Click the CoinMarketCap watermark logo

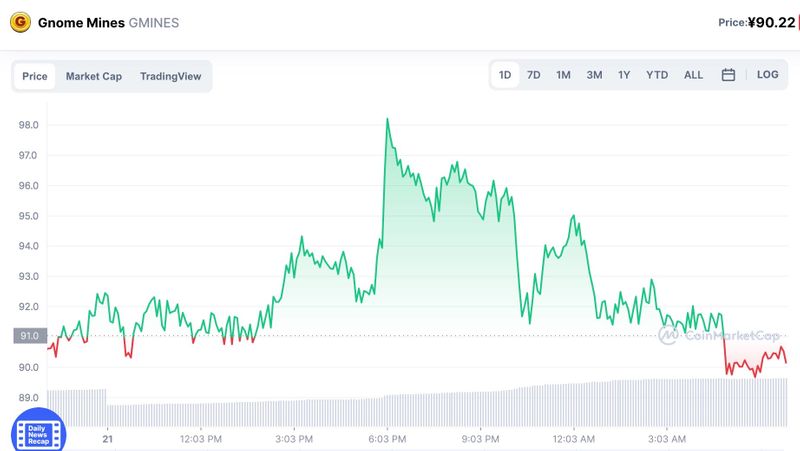[719, 336]
